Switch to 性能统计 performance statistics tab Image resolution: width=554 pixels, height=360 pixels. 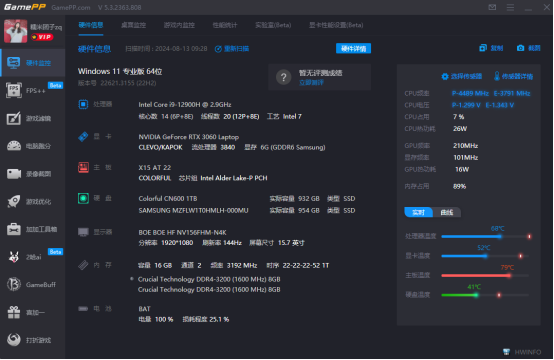[225, 25]
